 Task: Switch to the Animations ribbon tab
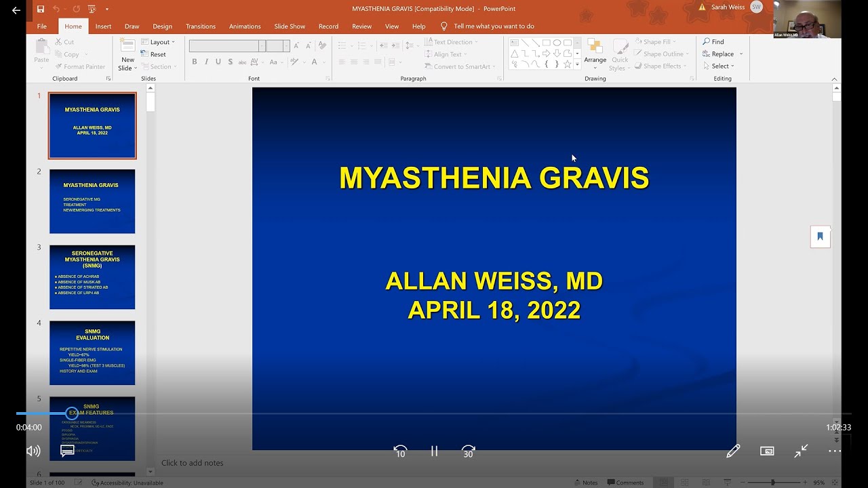245,26
